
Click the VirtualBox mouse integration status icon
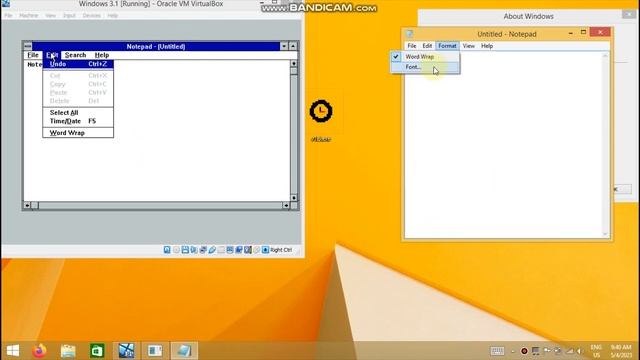coord(257,250)
